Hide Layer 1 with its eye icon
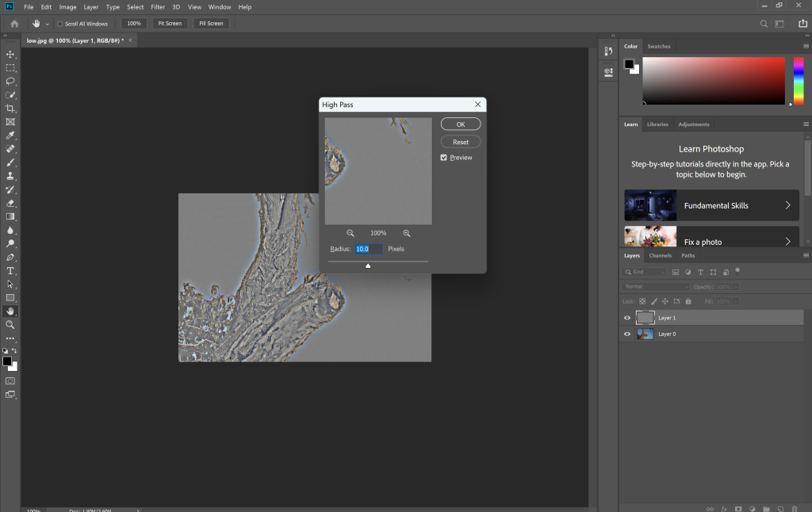 (x=627, y=318)
